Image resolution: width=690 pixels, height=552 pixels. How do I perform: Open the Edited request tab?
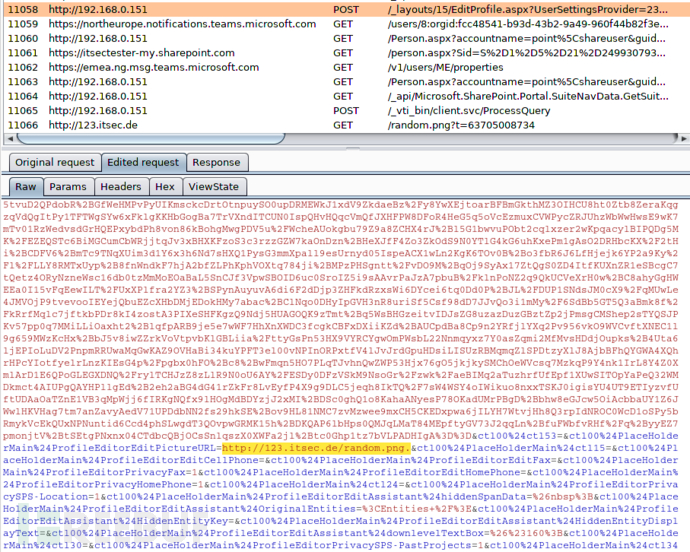click(x=143, y=163)
